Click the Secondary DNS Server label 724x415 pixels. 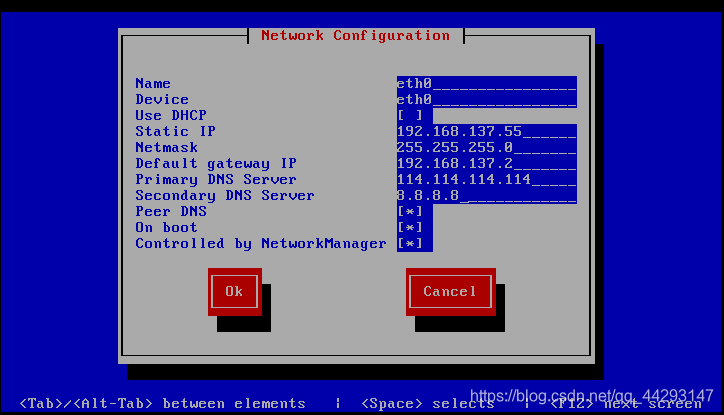coord(225,196)
